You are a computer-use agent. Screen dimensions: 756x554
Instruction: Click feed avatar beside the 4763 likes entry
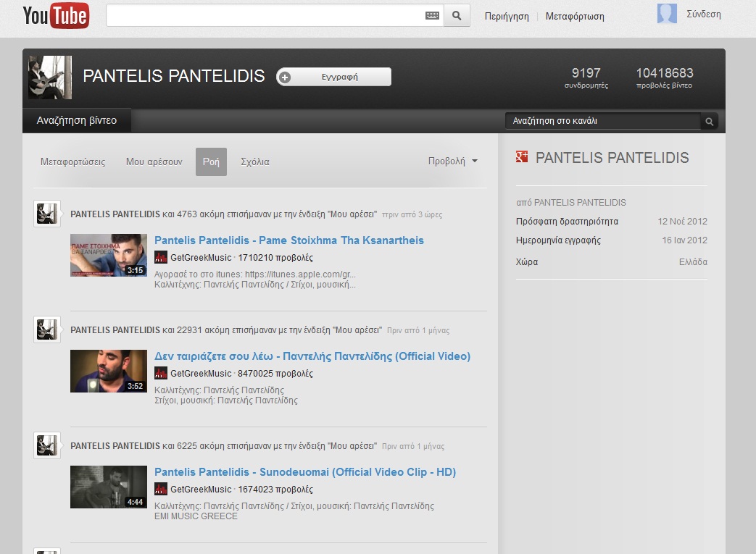[x=47, y=214]
